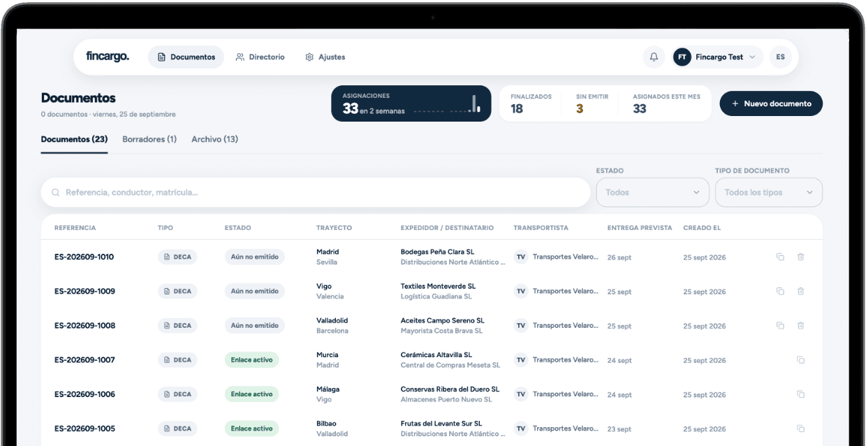This screenshot has width=868, height=446.
Task: Click Logística Guadiana SL
Action: click(x=436, y=296)
